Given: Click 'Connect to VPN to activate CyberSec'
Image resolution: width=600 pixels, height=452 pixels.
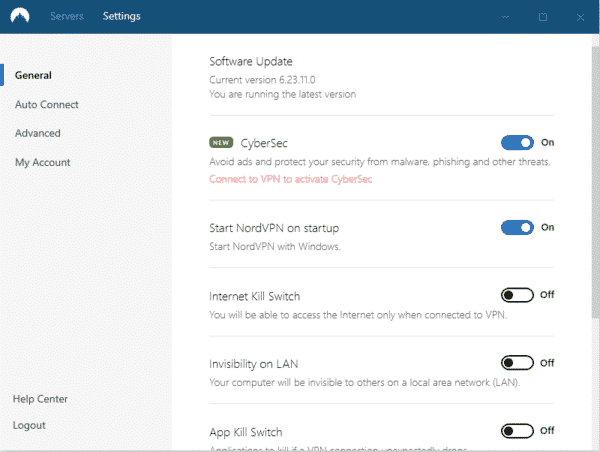Looking at the screenshot, I should 290,179.
